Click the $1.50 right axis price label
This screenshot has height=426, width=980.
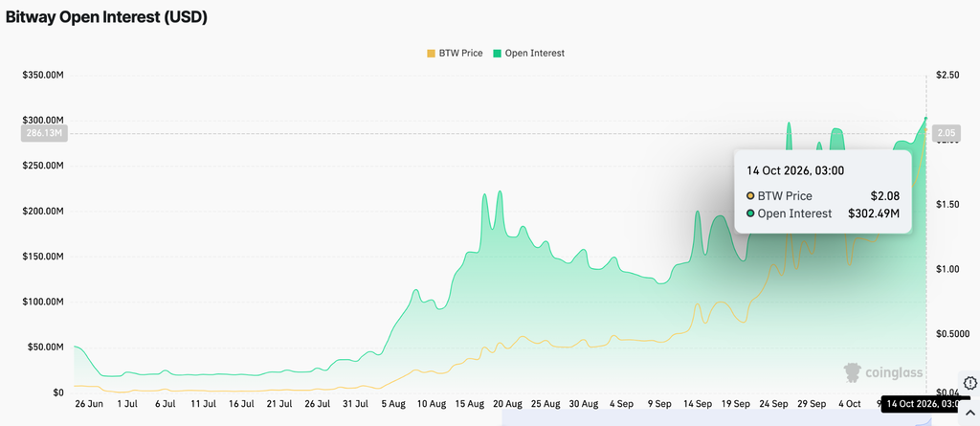pos(947,205)
